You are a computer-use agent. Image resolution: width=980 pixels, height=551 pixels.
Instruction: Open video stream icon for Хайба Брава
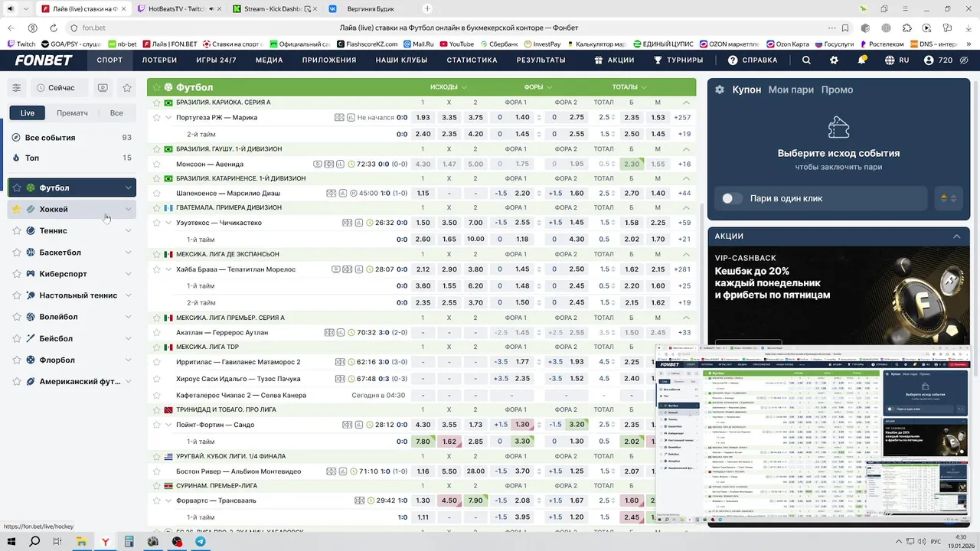[x=335, y=269]
